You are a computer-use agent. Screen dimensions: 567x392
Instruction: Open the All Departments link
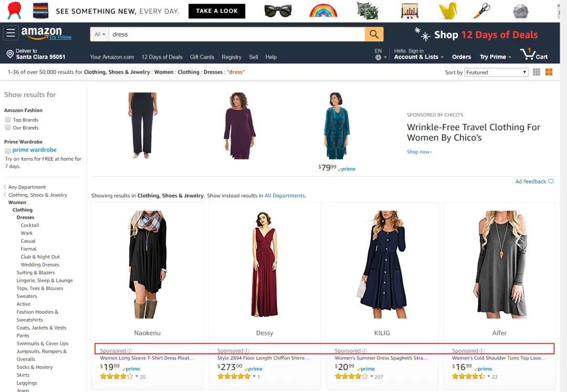[285, 195]
